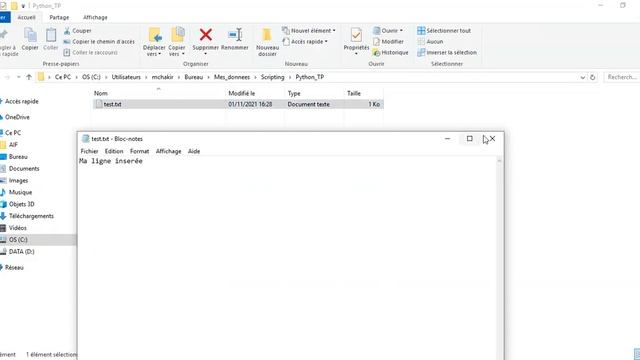The height and width of the screenshot is (360, 640).
Task: Click Sélectionner tout
Action: pos(444,31)
